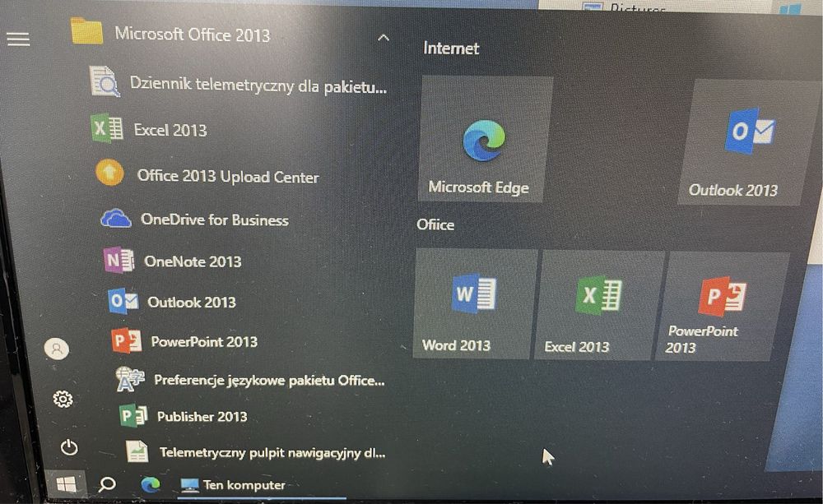Image resolution: width=823 pixels, height=504 pixels.
Task: Click the Preferencje językowe icon
Action: (x=130, y=379)
